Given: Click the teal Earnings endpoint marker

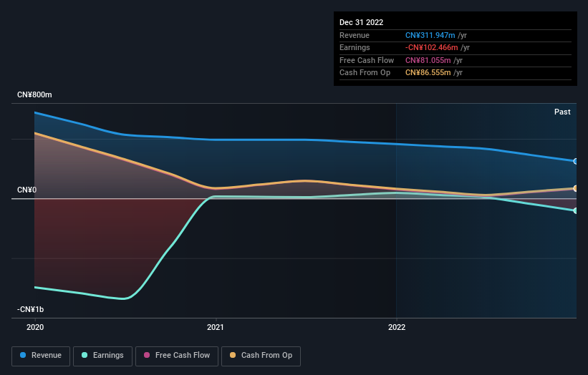Looking at the screenshot, I should coord(575,211).
